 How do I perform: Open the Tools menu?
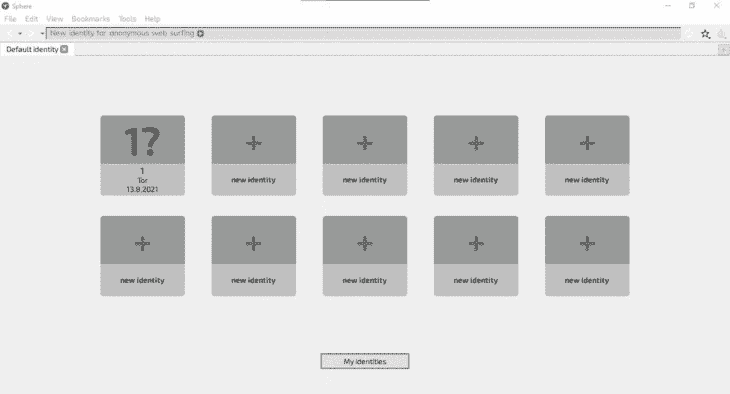pos(127,19)
